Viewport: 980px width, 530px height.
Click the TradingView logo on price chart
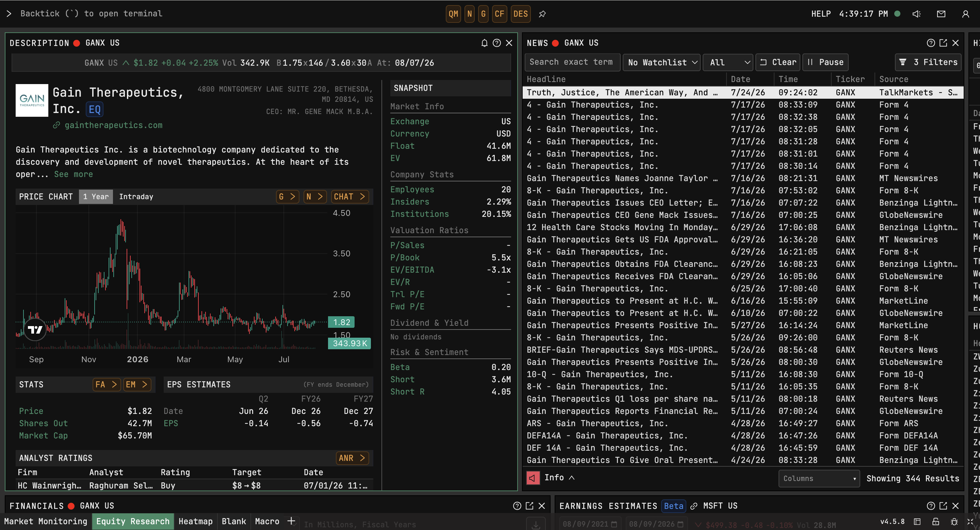[35, 330]
